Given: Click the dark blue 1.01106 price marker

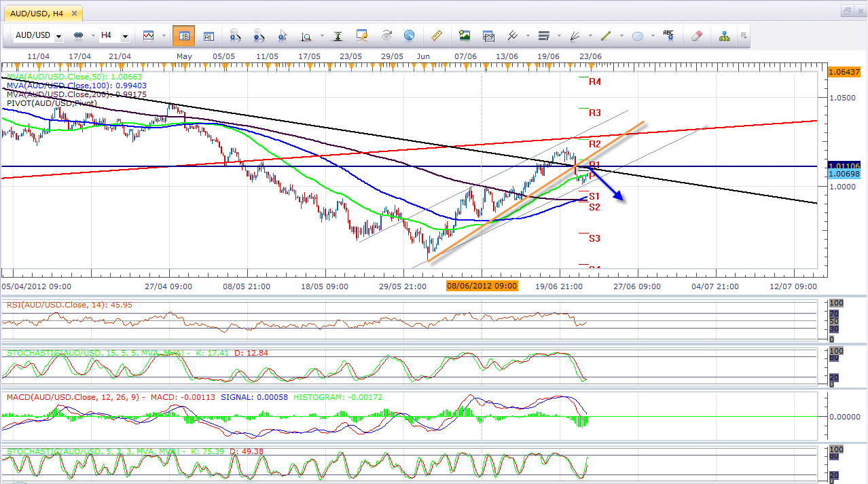Looking at the screenshot, I should click(x=844, y=166).
